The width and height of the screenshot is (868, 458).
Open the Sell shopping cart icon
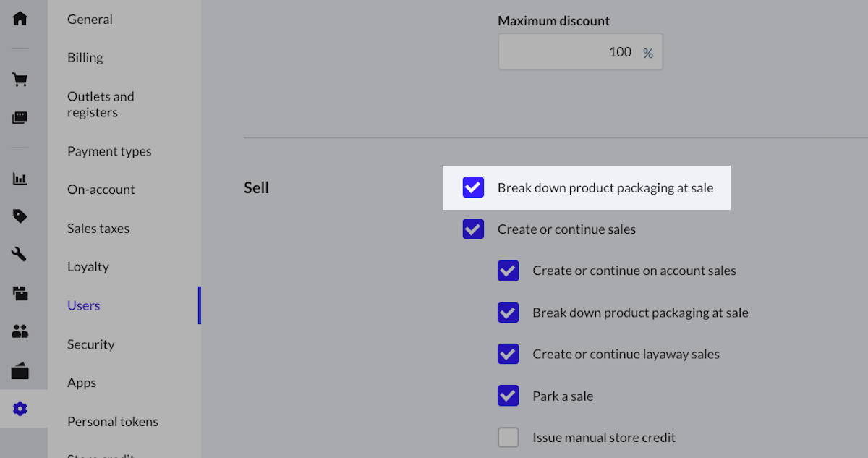[x=20, y=80]
